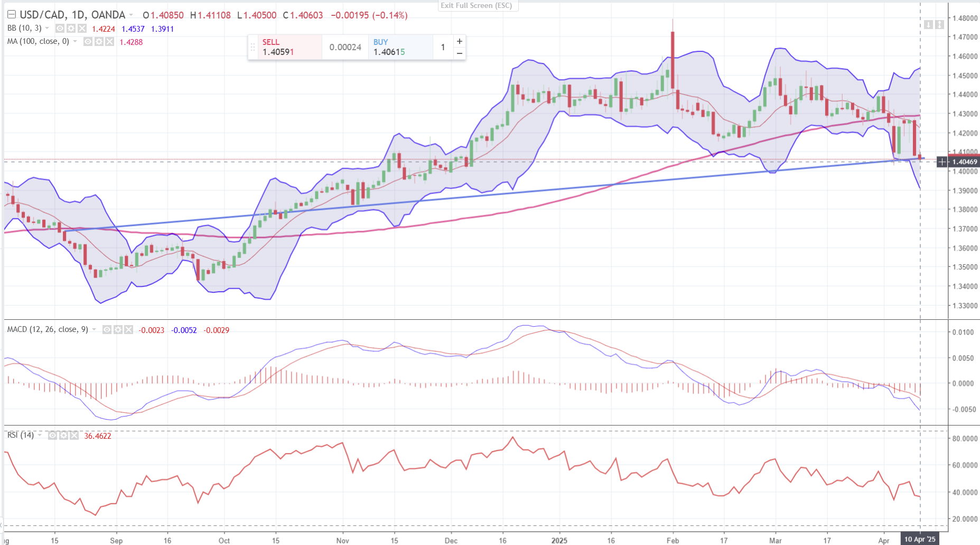980x545 pixels.
Task: Open RSI (14) settings gear
Action: pyautogui.click(x=63, y=436)
